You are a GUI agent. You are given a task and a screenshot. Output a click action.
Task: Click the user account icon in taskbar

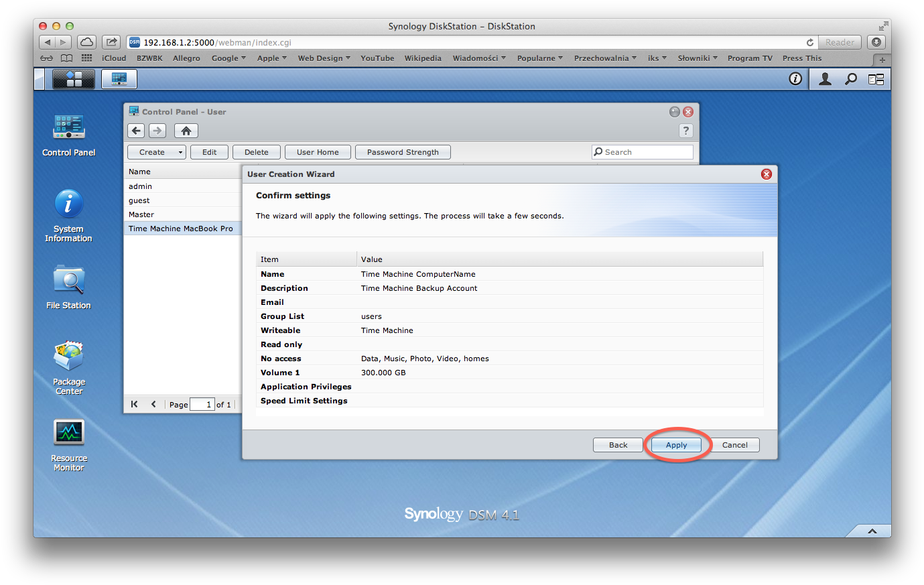[825, 79]
